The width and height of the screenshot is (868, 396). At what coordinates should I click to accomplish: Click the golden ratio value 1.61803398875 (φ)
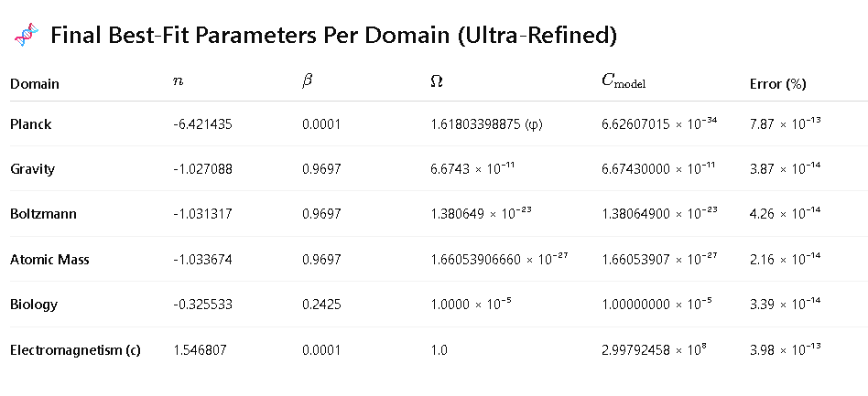pos(486,123)
